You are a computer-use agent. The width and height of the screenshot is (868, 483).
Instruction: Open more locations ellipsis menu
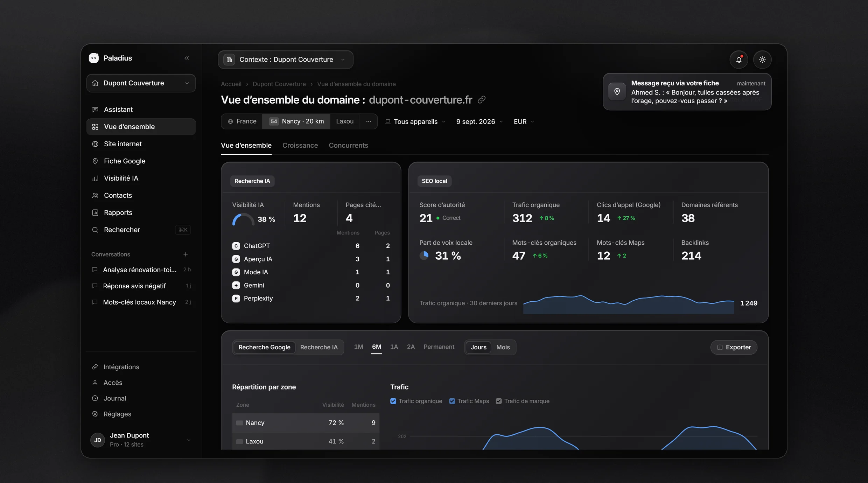pyautogui.click(x=369, y=121)
